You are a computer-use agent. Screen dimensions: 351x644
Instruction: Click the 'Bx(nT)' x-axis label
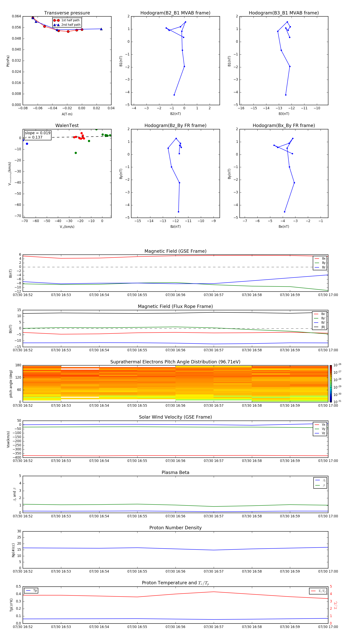pos(284,227)
